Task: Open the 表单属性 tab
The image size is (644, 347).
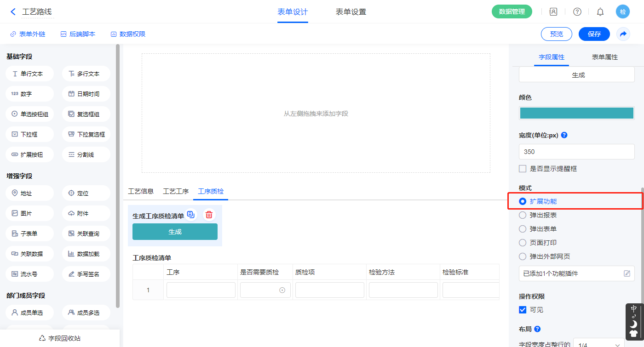Action: point(604,57)
